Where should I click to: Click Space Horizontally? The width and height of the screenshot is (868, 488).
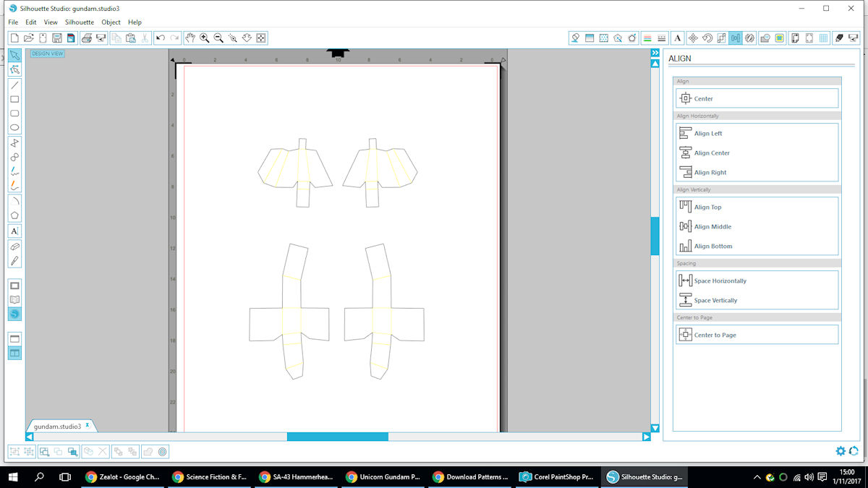coord(757,281)
